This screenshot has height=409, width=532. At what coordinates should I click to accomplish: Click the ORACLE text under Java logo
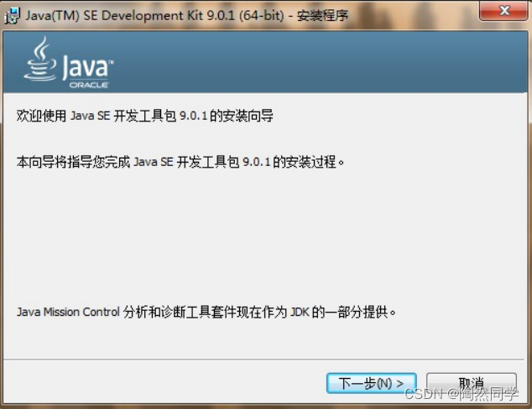point(89,85)
